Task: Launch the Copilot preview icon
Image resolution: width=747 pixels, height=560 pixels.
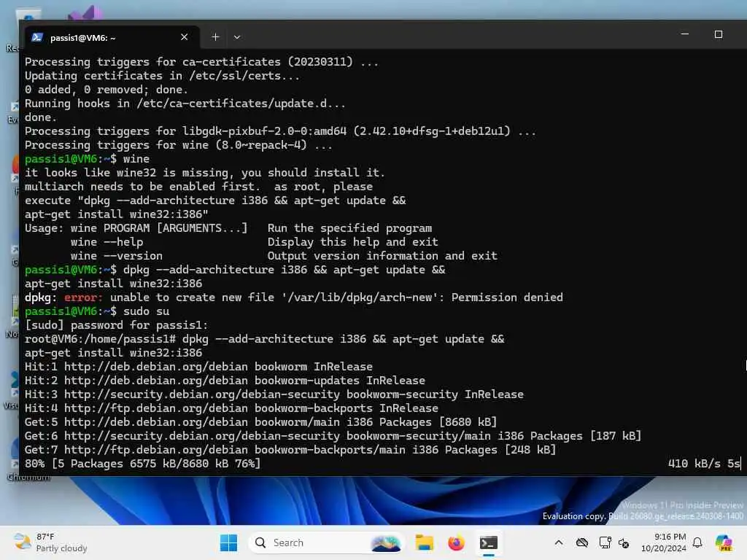Action: 724,542
